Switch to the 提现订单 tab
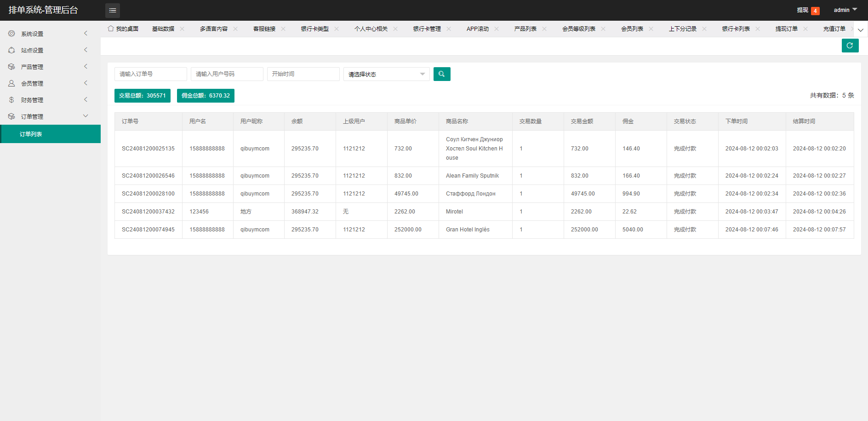 [x=786, y=29]
